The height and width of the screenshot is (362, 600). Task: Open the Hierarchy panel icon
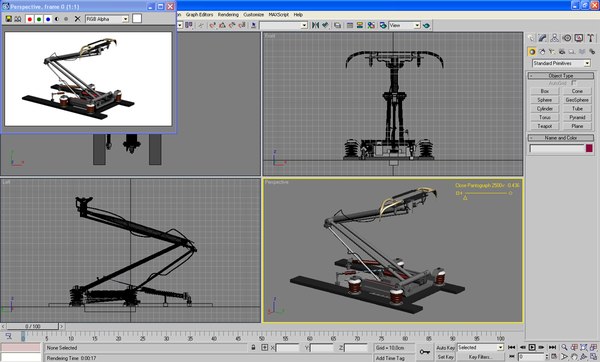click(554, 38)
